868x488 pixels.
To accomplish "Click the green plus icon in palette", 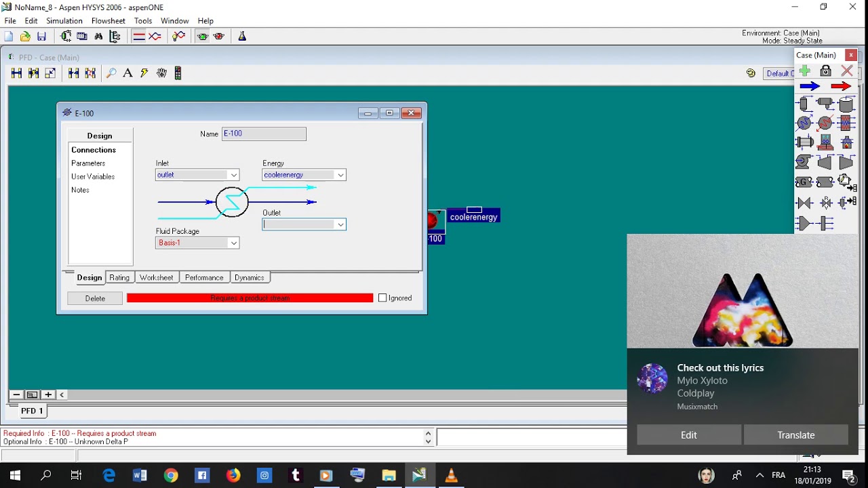I will 805,70.
